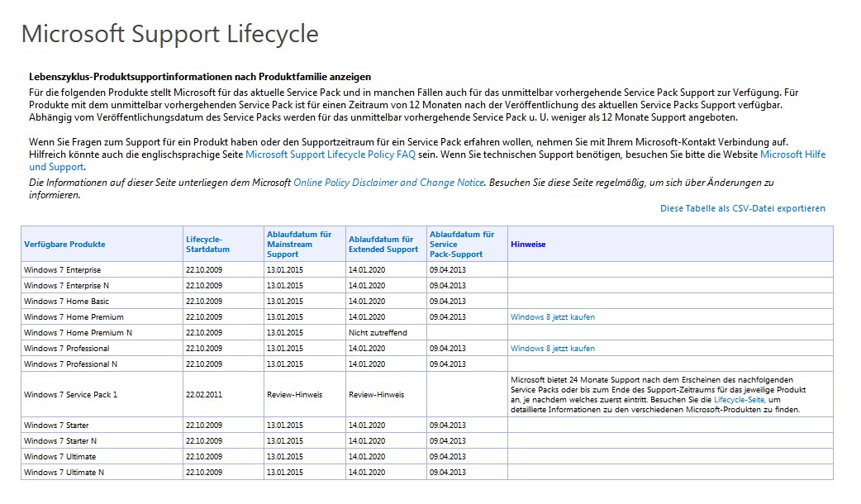The height and width of the screenshot is (504, 861).
Task: Click start date 22.10.2009 in Windows 7 Ultimate N row
Action: pos(204,472)
